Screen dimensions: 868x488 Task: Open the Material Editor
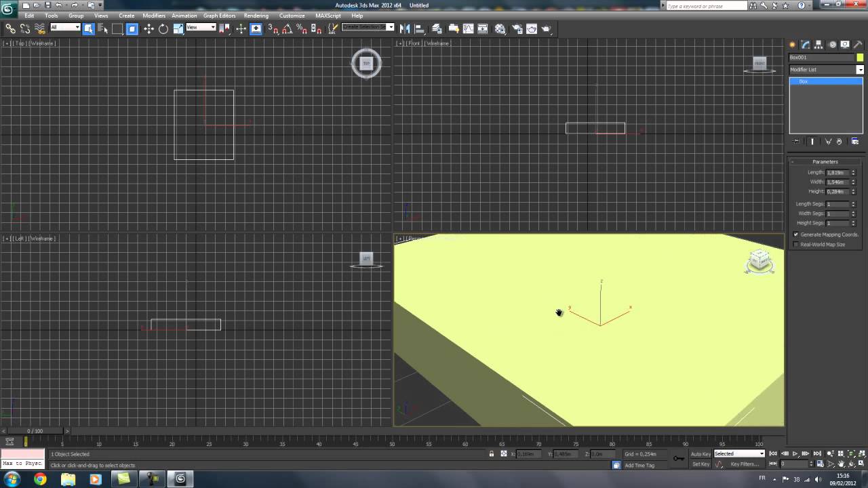pyautogui.click(x=500, y=28)
